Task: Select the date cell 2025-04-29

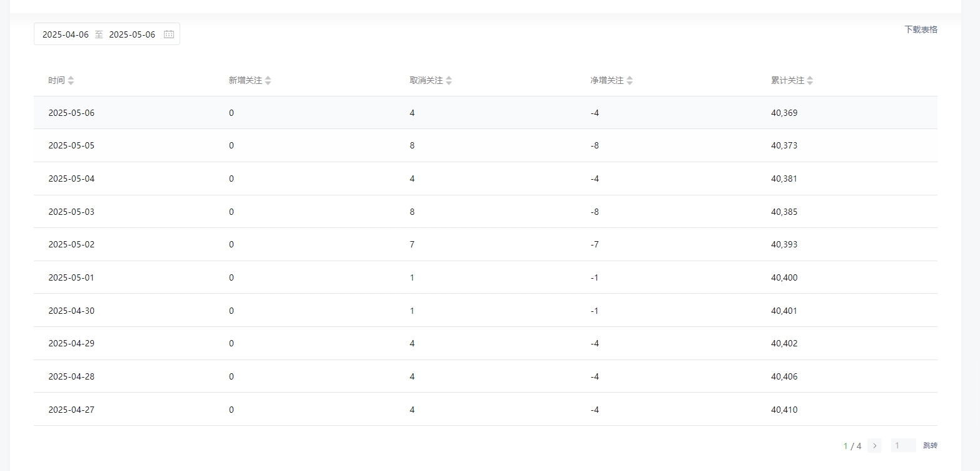Action: click(71, 344)
